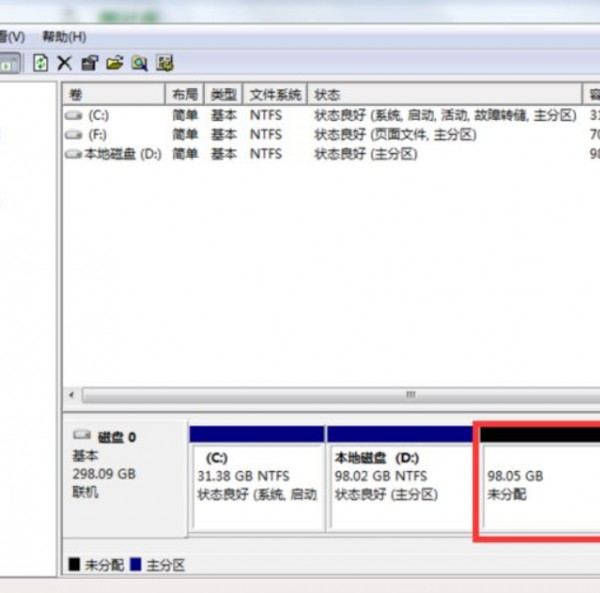Select the (C:) volume row in list
600x593 pixels.
pyautogui.click(x=98, y=115)
